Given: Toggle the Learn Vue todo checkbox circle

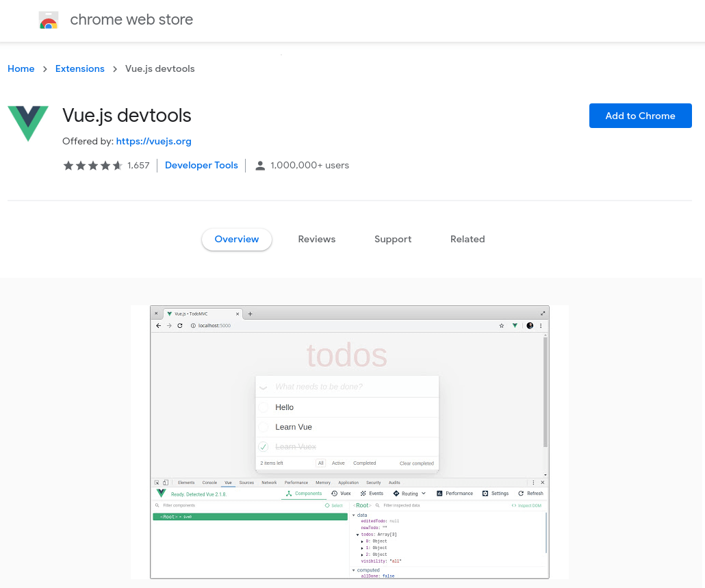Looking at the screenshot, I should pyautogui.click(x=264, y=427).
